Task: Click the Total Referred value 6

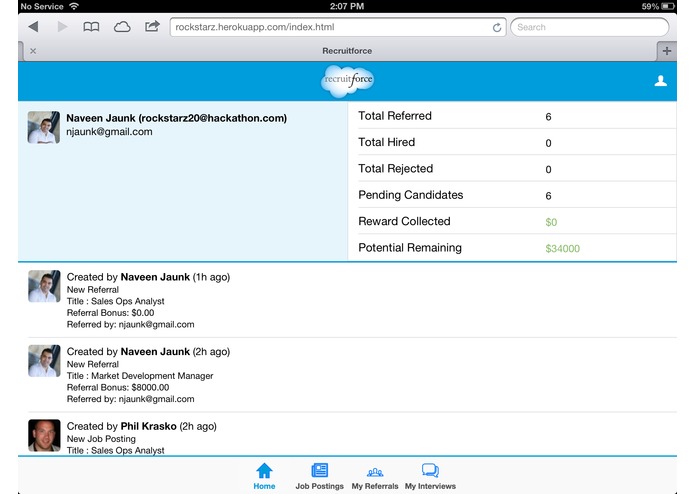Action: pyautogui.click(x=548, y=117)
